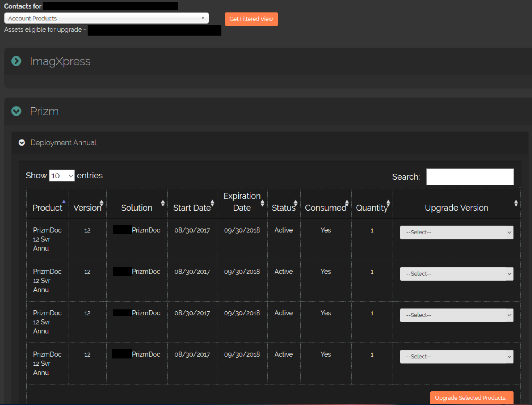
Task: Click second row expiration date 09/30/2018
Action: click(x=242, y=272)
